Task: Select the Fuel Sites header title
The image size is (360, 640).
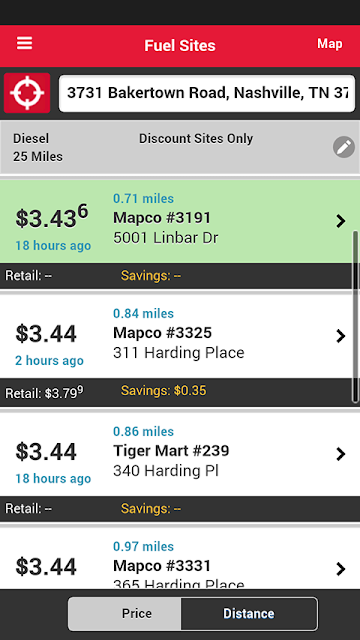Action: 180,45
